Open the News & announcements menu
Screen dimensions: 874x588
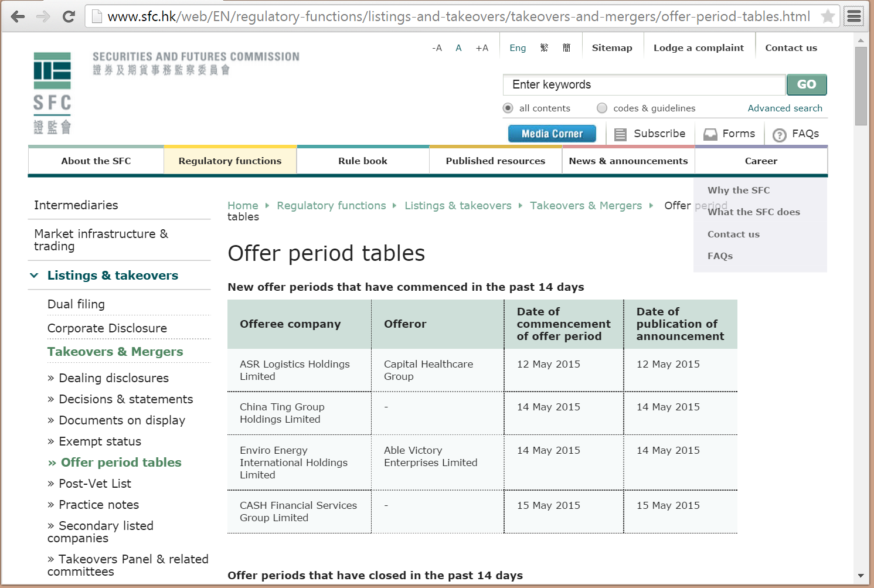click(x=628, y=161)
